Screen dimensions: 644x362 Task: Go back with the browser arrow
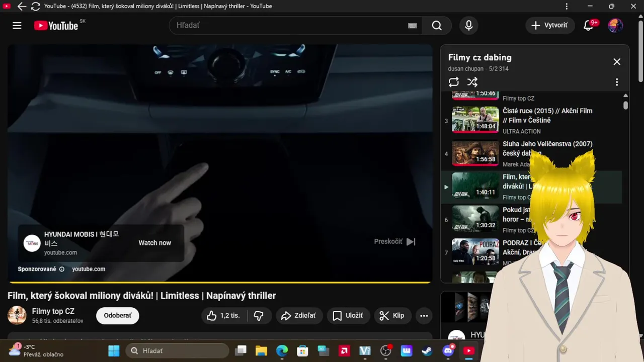pyautogui.click(x=22, y=7)
